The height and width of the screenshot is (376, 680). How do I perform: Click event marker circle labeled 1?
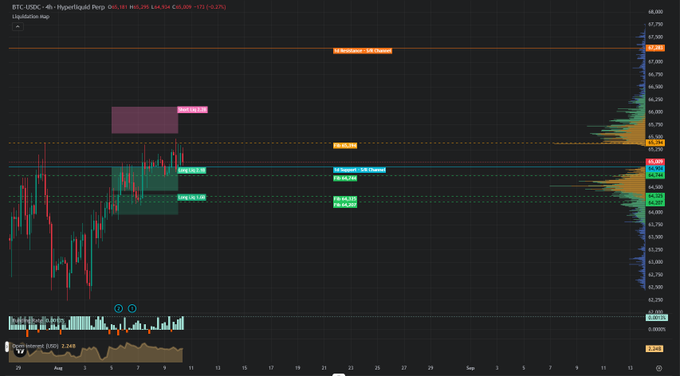[x=132, y=308]
